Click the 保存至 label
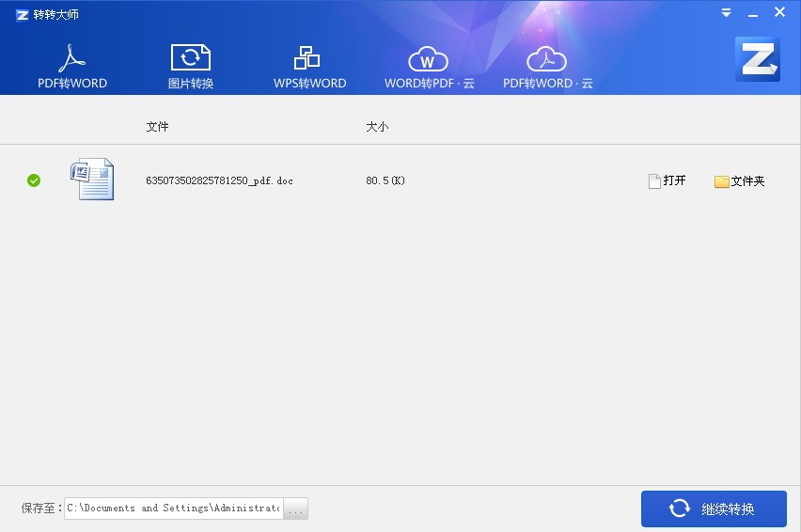The image size is (801, 532). point(41,509)
